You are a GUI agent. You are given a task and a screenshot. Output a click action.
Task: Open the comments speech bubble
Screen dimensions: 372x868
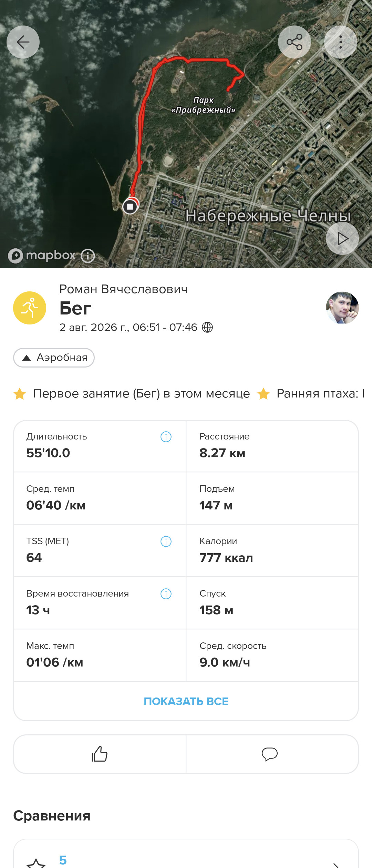tap(270, 754)
